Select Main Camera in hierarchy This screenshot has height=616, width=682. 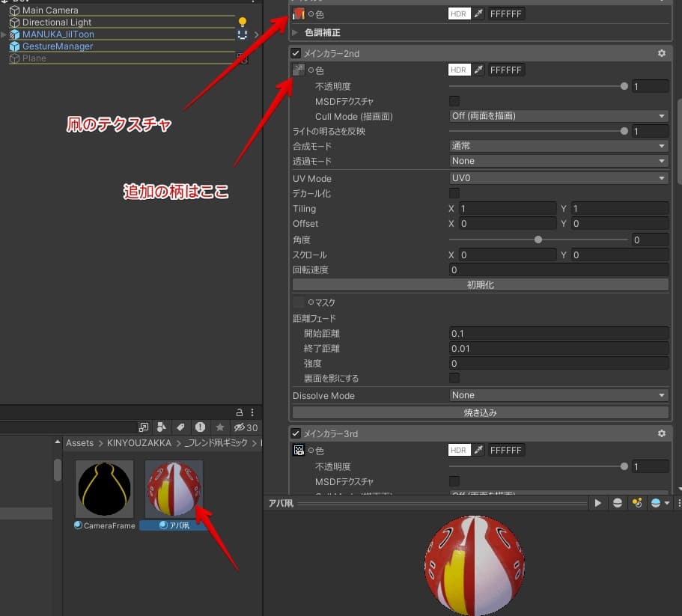pos(50,10)
